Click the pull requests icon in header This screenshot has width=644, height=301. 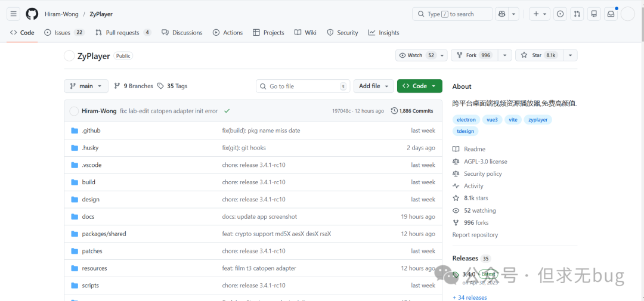click(x=577, y=14)
